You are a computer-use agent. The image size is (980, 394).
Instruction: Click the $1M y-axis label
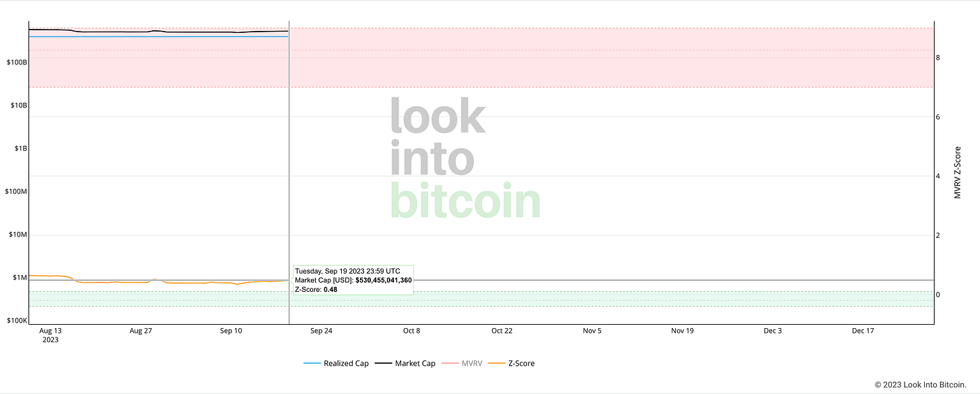[20, 278]
